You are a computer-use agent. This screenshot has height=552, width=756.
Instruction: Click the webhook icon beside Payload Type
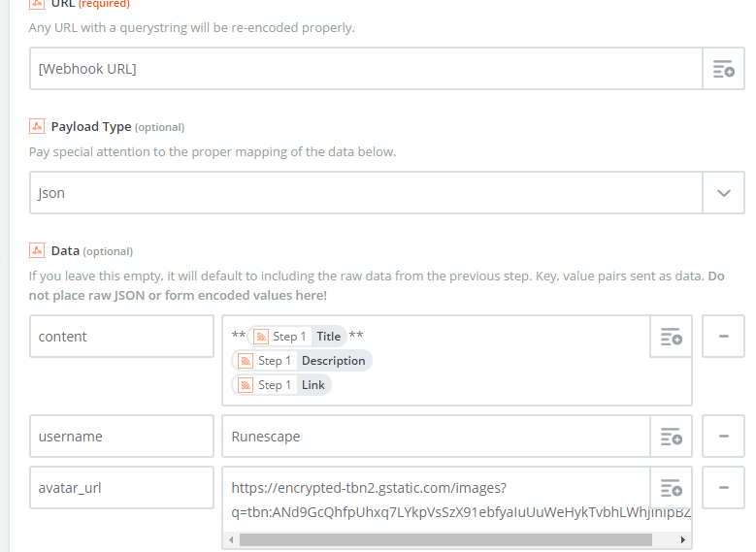[x=37, y=127]
